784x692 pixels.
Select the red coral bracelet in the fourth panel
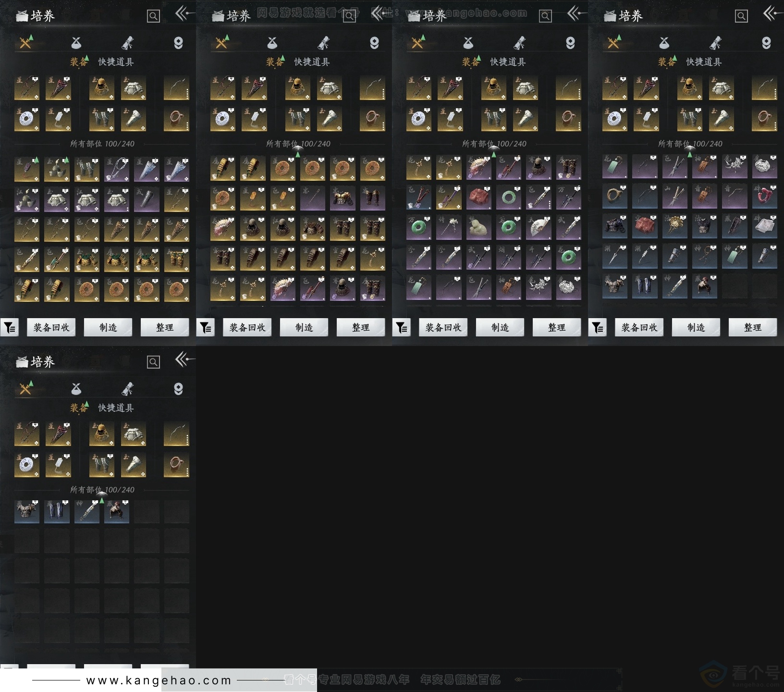765,197
